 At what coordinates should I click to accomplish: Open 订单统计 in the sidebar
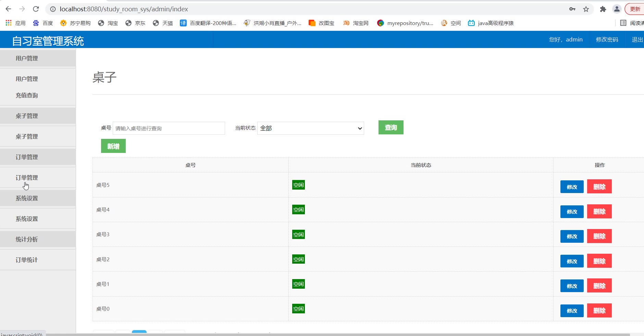[27, 260]
